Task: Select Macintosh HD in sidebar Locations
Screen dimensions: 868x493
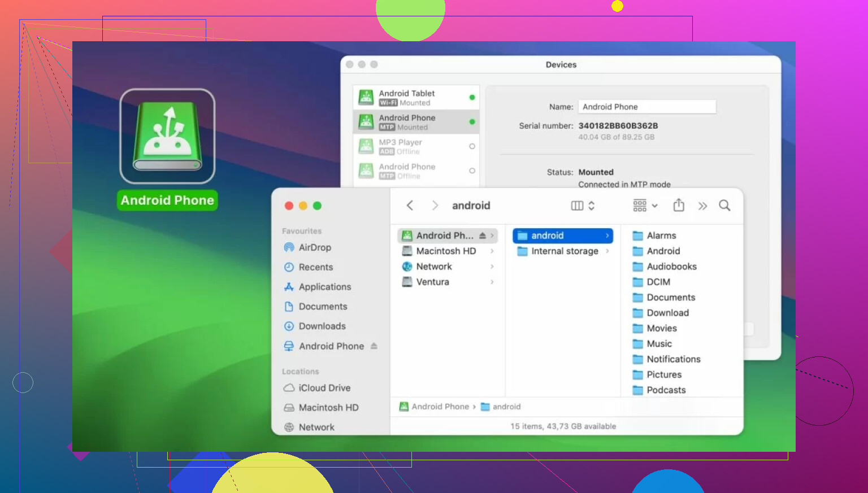Action: point(321,408)
